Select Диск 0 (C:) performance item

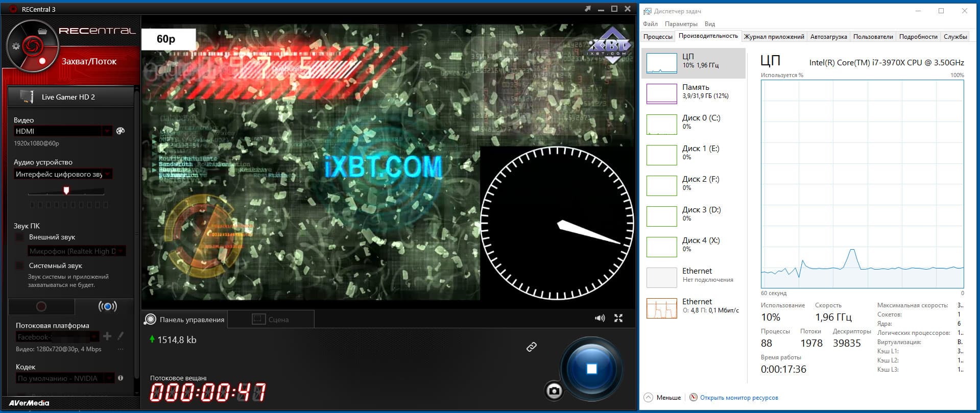pos(694,125)
